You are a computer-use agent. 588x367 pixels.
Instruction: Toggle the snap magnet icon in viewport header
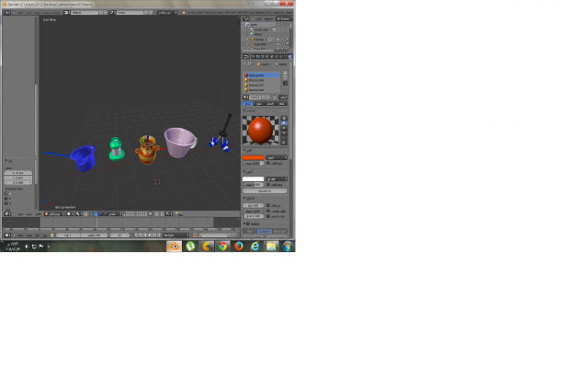(x=163, y=214)
